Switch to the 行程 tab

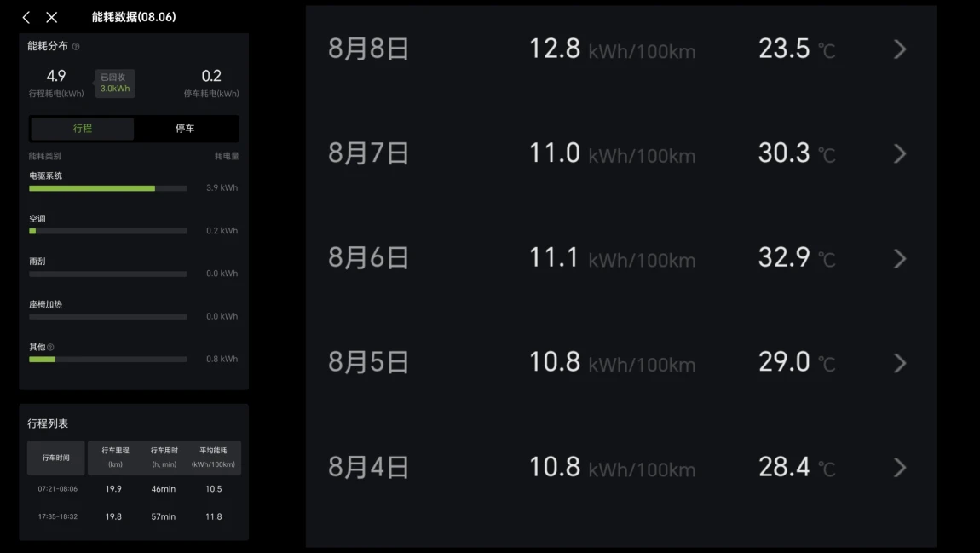point(83,128)
